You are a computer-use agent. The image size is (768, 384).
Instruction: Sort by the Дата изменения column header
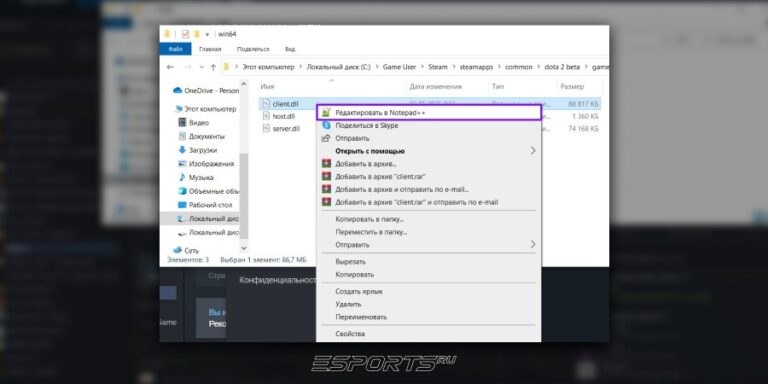coord(435,87)
